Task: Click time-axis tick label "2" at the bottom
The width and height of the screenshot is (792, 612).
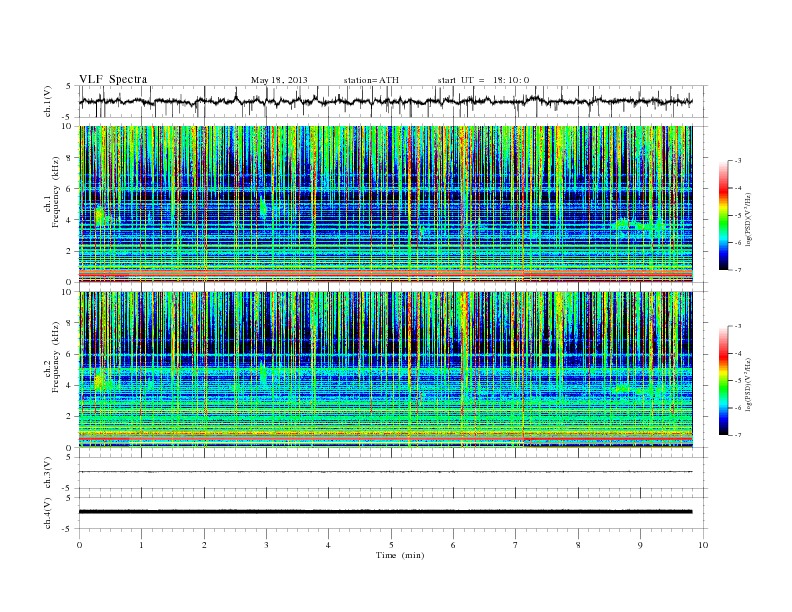Action: (204, 545)
